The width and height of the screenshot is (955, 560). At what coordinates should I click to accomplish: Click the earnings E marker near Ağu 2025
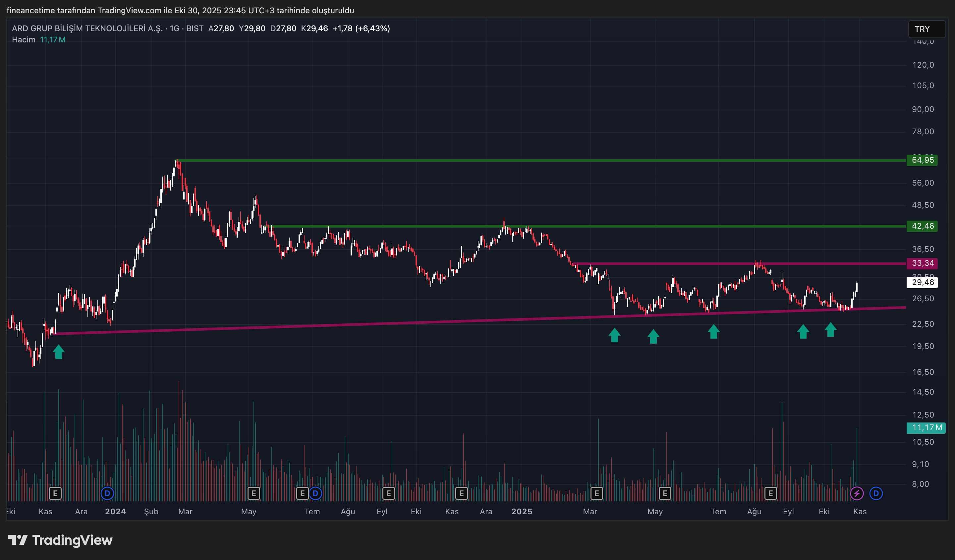click(770, 493)
